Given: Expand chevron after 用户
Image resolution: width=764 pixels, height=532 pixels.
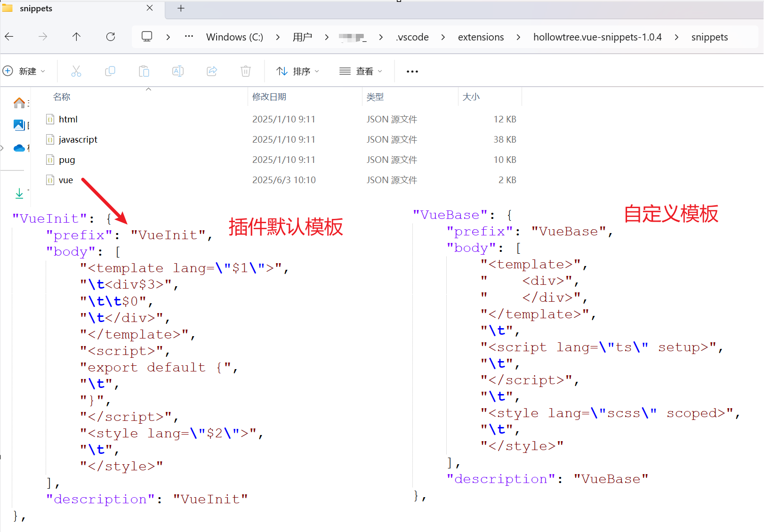Looking at the screenshot, I should click(x=327, y=37).
